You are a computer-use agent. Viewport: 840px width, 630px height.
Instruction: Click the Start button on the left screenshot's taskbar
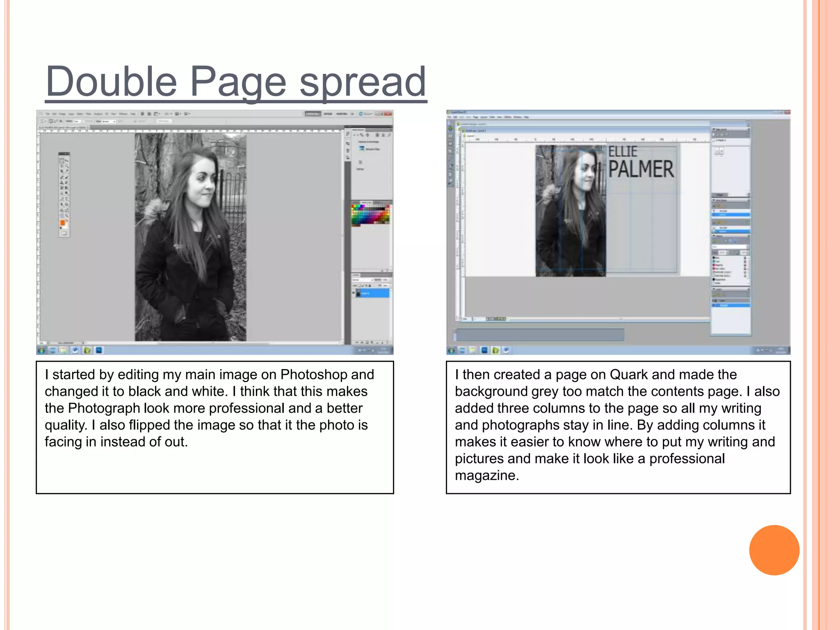41,350
